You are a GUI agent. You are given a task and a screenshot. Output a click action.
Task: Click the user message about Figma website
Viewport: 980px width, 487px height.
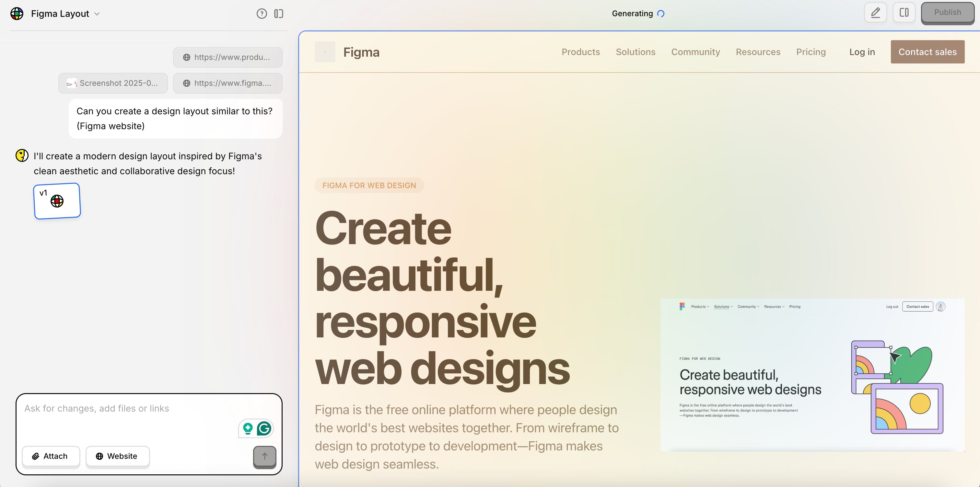tap(175, 119)
